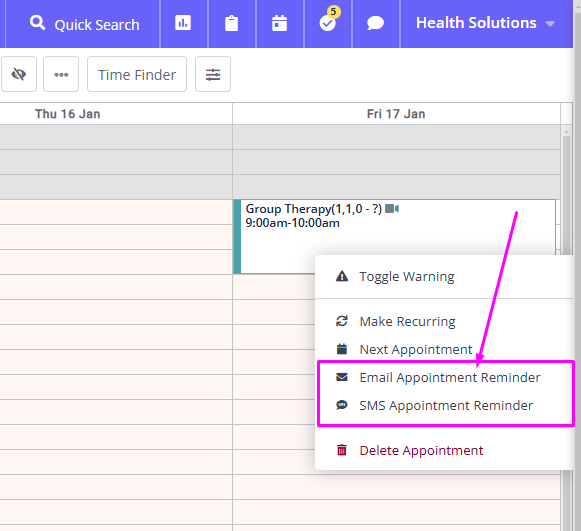Open tasks checkmark icon with badge 5
Image resolution: width=581 pixels, height=531 pixels.
[x=328, y=23]
